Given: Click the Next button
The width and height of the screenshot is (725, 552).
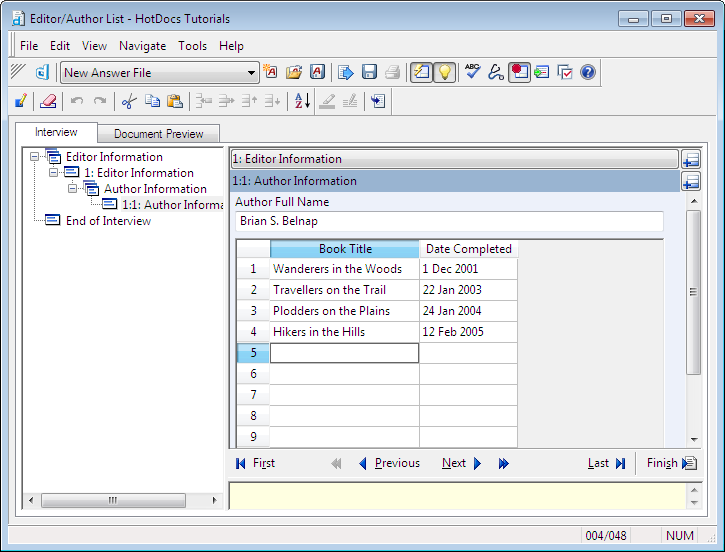Looking at the screenshot, I should click(461, 463).
